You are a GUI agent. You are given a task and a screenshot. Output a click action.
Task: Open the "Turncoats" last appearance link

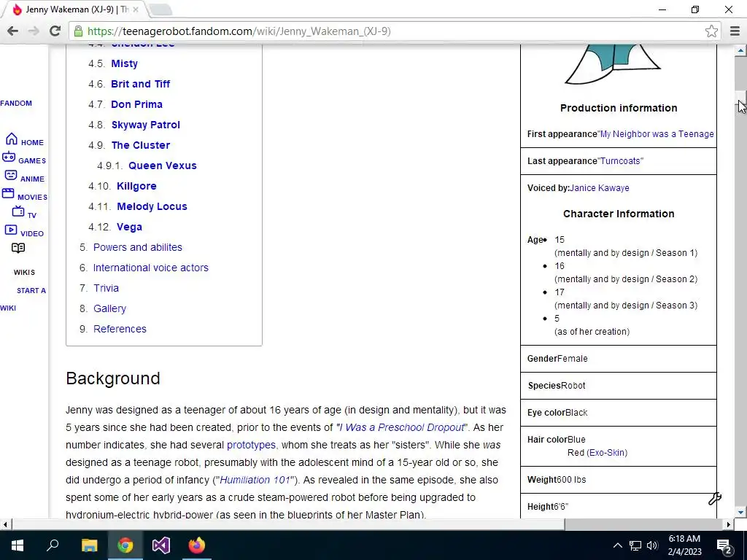621,161
